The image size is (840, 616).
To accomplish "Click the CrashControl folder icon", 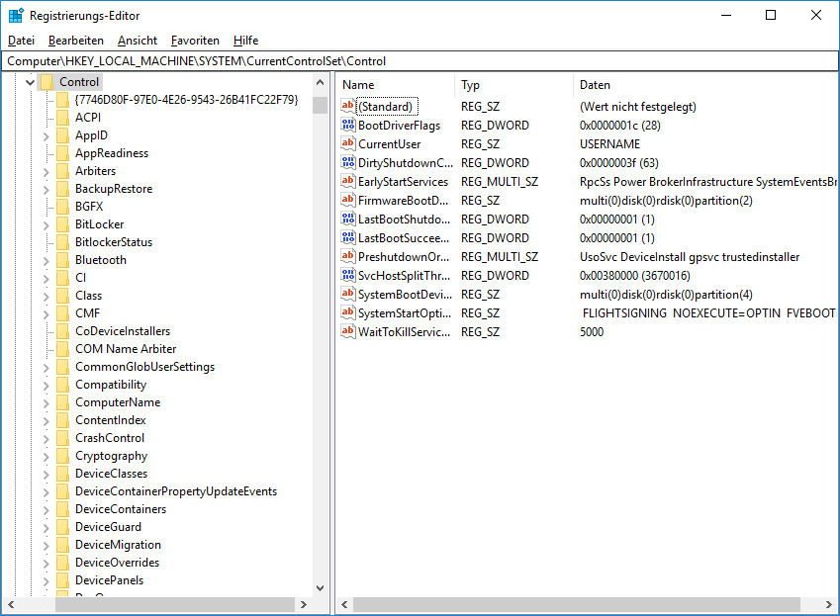I will click(x=62, y=438).
